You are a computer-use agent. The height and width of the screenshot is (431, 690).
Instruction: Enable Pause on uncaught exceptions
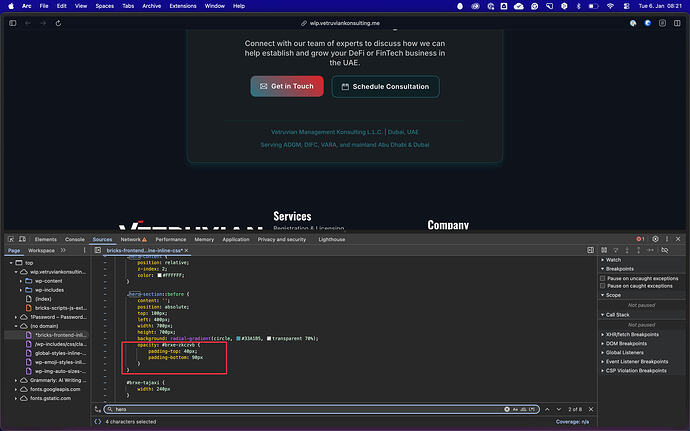(603, 278)
